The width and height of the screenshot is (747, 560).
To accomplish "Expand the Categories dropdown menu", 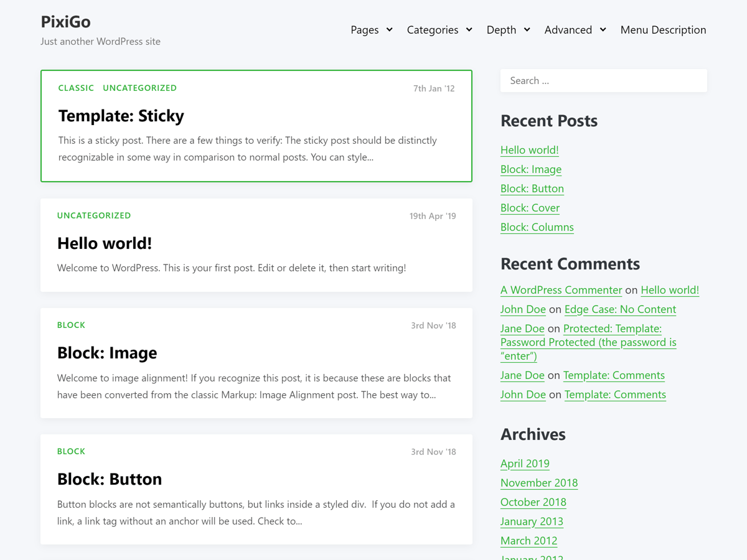I will tap(433, 29).
